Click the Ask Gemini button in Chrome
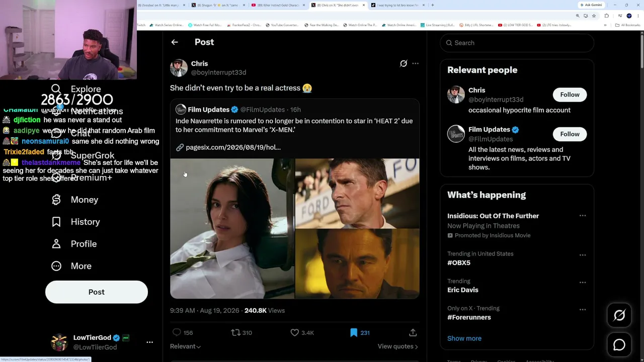Viewport: 644px width, 362px height. pos(592,5)
